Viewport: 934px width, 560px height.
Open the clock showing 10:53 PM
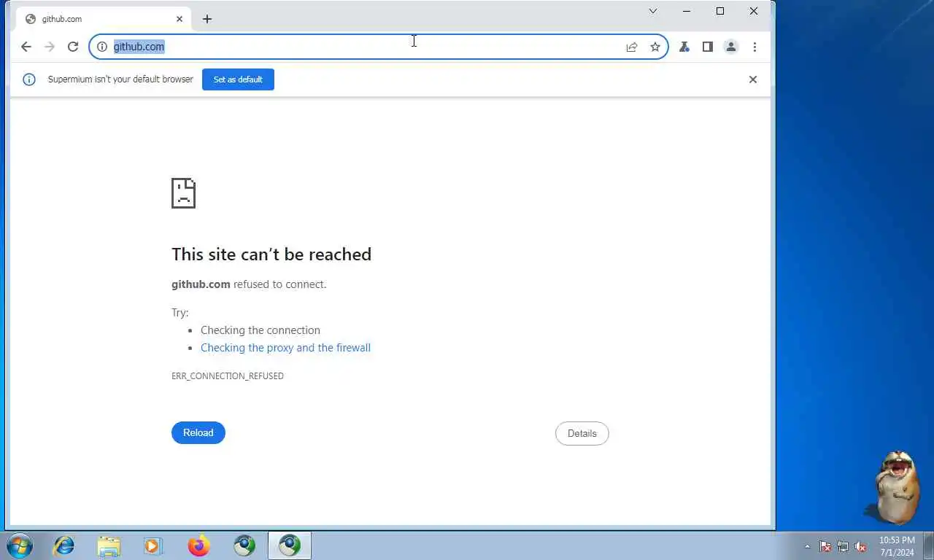click(897, 546)
